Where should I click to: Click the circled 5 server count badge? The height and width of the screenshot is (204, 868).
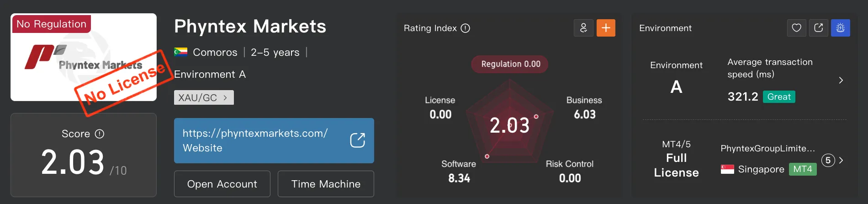tap(828, 160)
